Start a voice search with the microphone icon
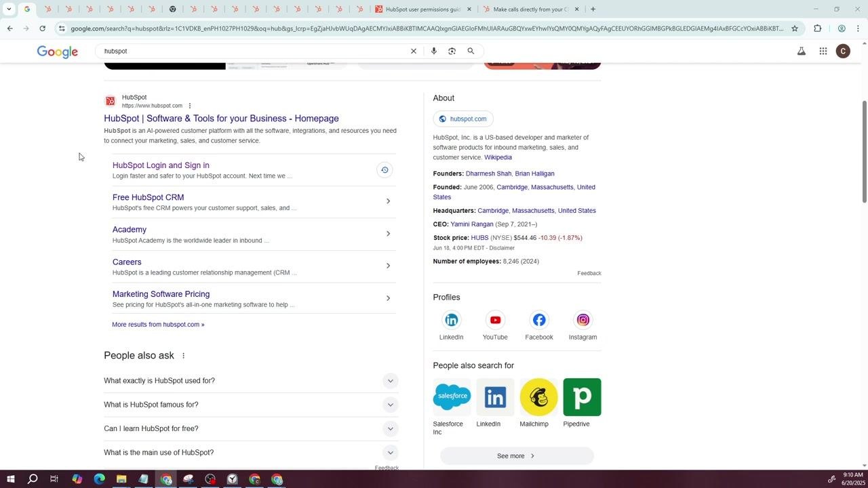868x488 pixels. click(x=434, y=51)
